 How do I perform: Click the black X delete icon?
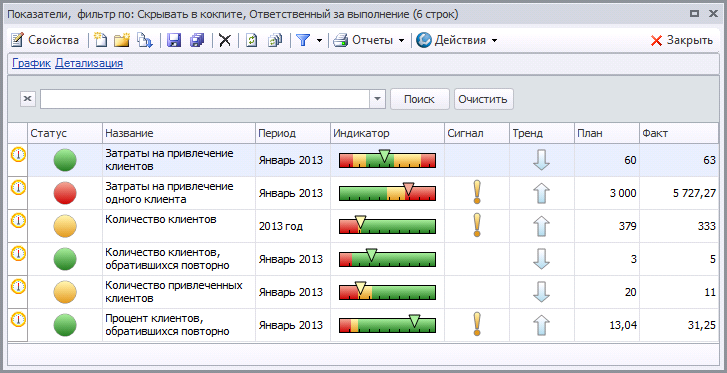(x=225, y=40)
